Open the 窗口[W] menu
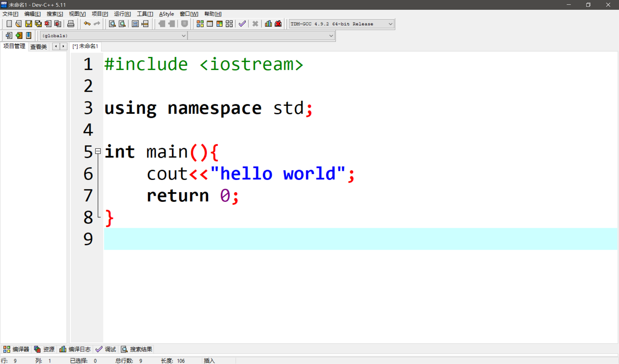 pyautogui.click(x=189, y=14)
